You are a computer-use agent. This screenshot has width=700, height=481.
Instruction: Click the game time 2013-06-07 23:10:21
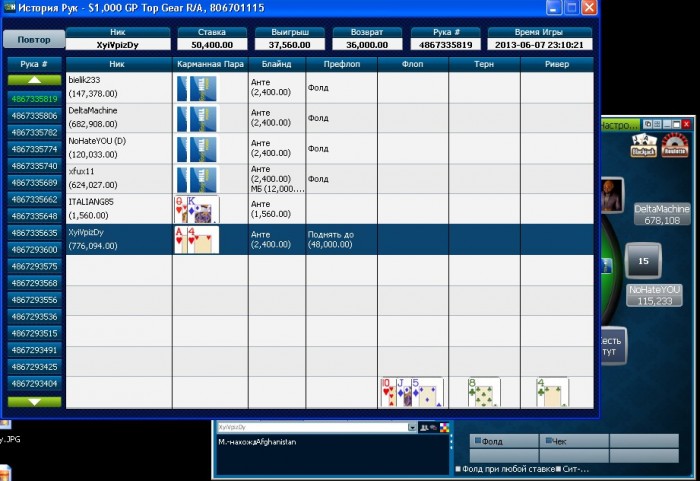539,45
